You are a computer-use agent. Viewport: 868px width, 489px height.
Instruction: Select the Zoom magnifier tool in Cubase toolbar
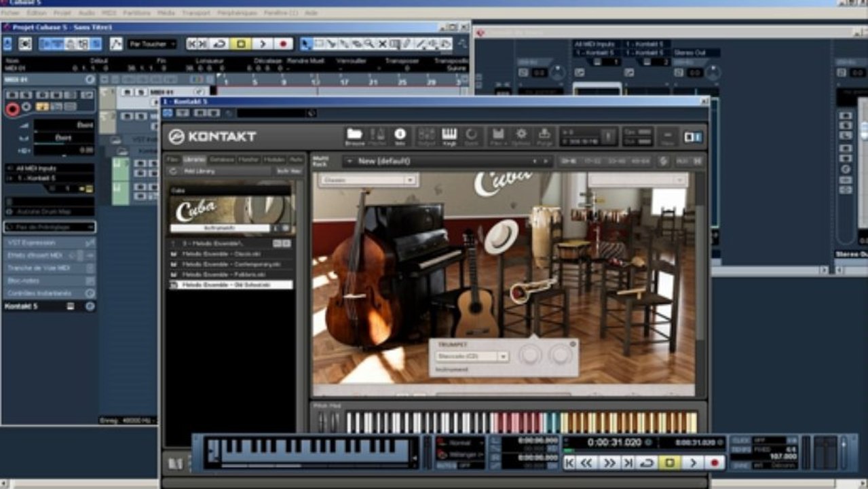[369, 43]
